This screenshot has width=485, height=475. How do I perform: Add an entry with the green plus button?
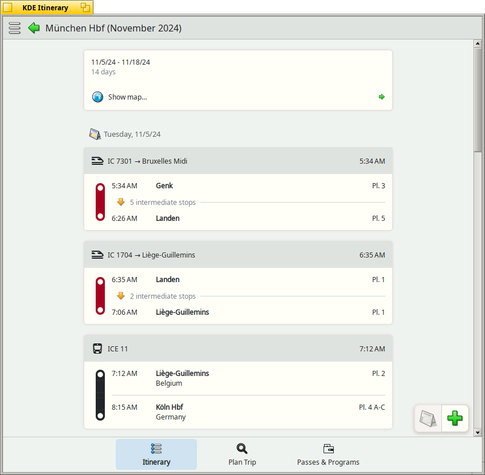pos(455,418)
